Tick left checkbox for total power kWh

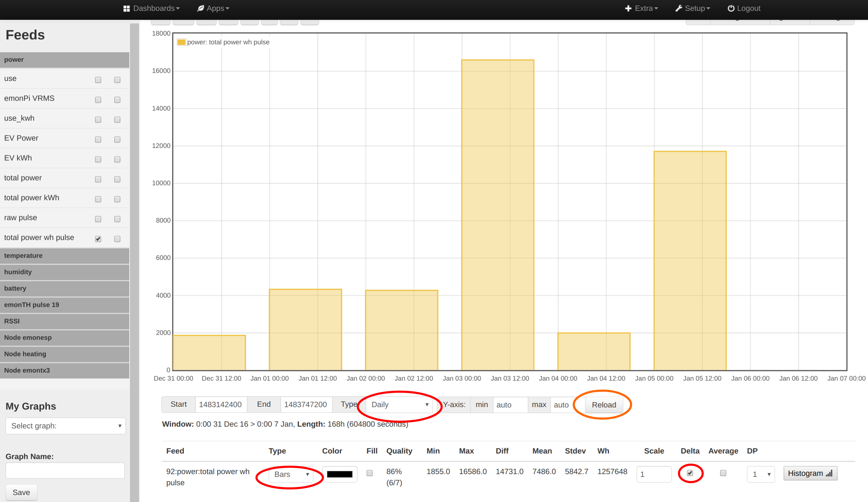(x=98, y=199)
